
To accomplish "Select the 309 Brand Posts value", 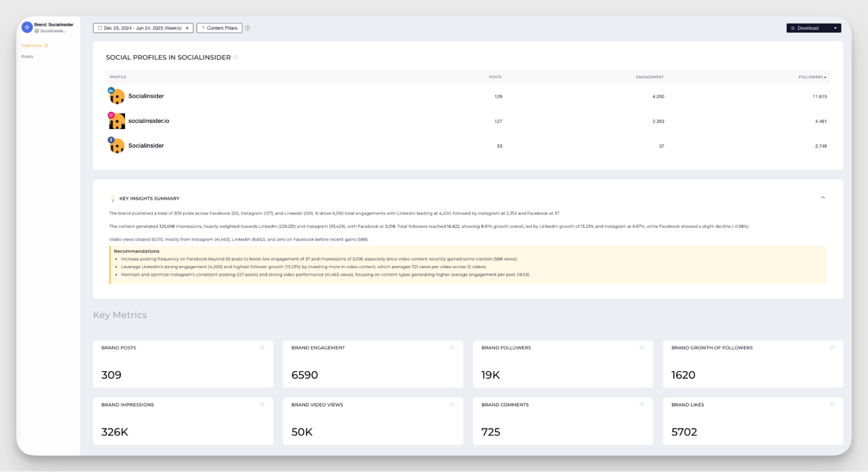I will (111, 375).
